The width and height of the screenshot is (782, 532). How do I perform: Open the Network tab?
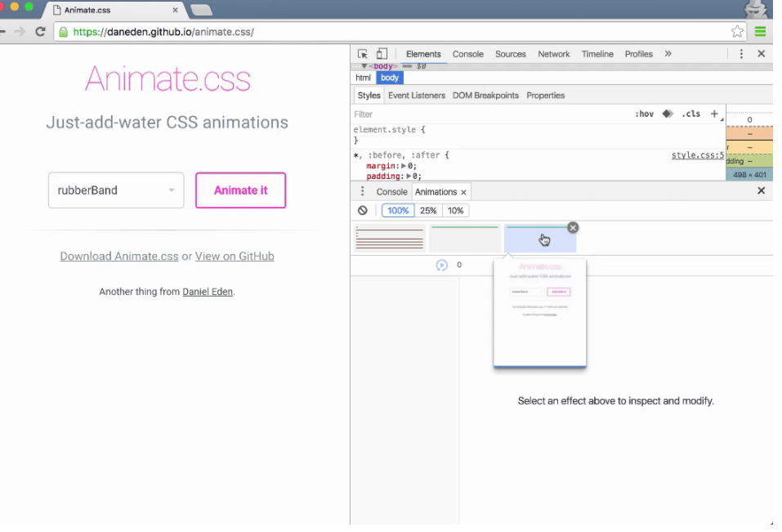point(553,54)
